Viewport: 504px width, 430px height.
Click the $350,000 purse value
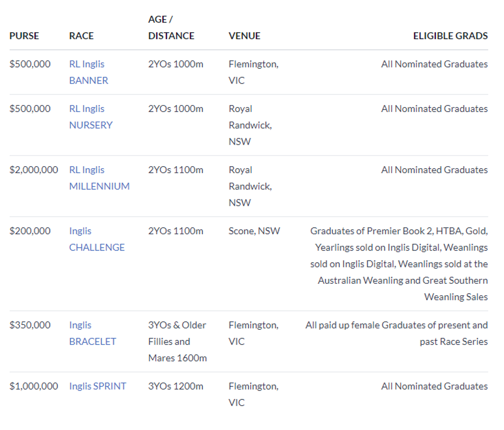tap(30, 325)
